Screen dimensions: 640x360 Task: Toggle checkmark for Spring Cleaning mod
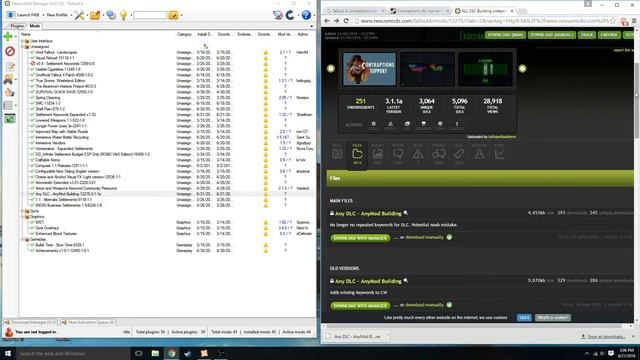coord(32,98)
